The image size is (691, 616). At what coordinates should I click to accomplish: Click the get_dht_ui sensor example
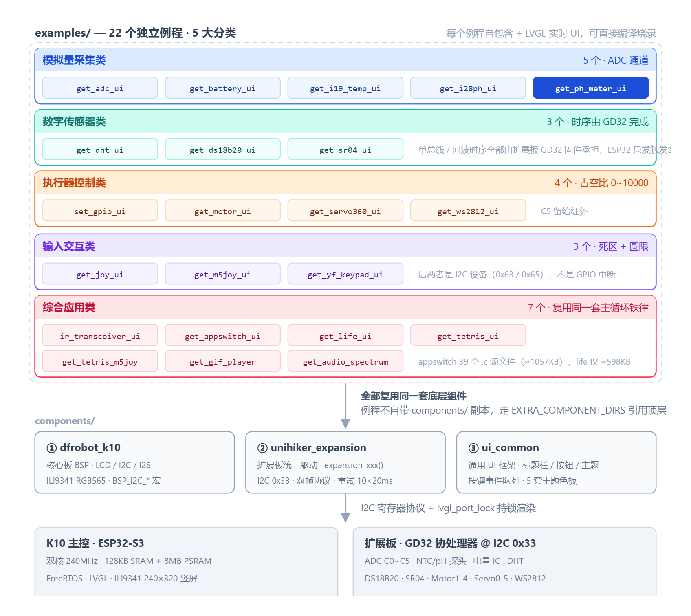(x=100, y=150)
